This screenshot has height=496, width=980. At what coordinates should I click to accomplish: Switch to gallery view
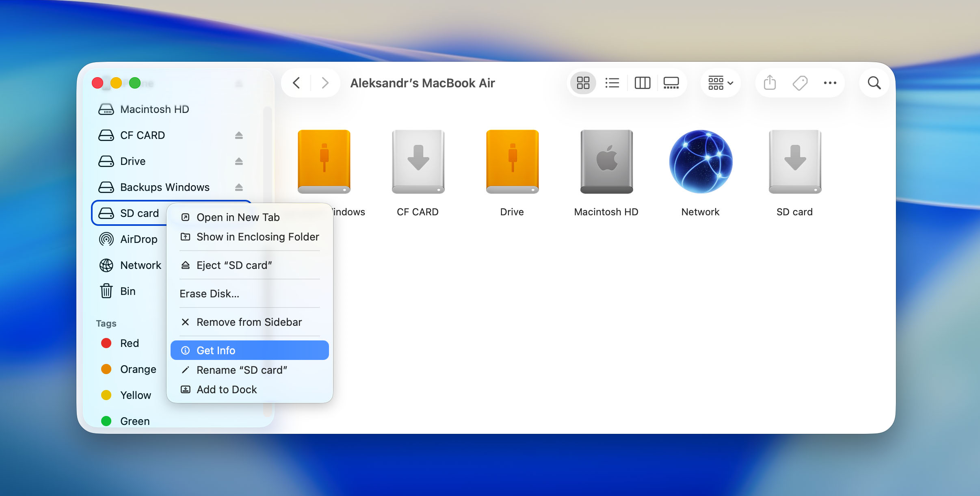pyautogui.click(x=671, y=83)
